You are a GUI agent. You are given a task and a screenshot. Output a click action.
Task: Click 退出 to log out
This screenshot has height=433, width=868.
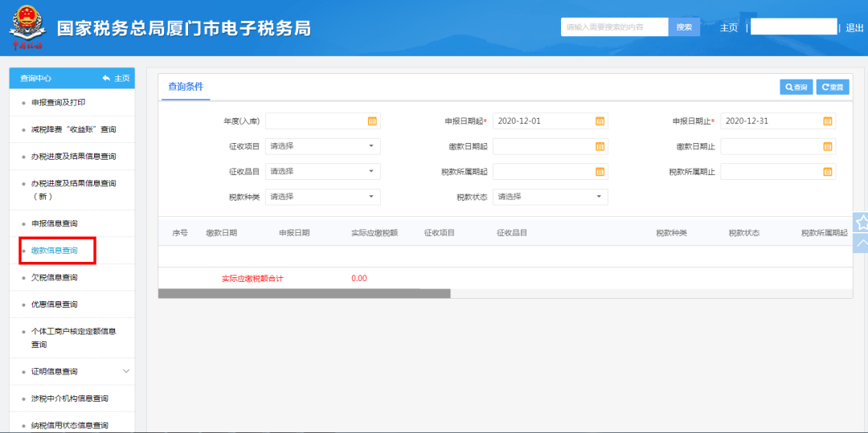point(854,27)
